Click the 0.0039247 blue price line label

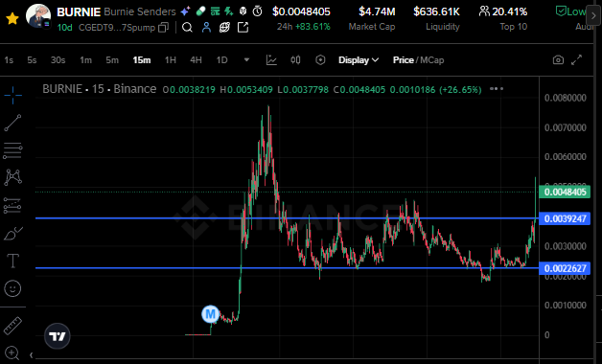pyautogui.click(x=565, y=218)
